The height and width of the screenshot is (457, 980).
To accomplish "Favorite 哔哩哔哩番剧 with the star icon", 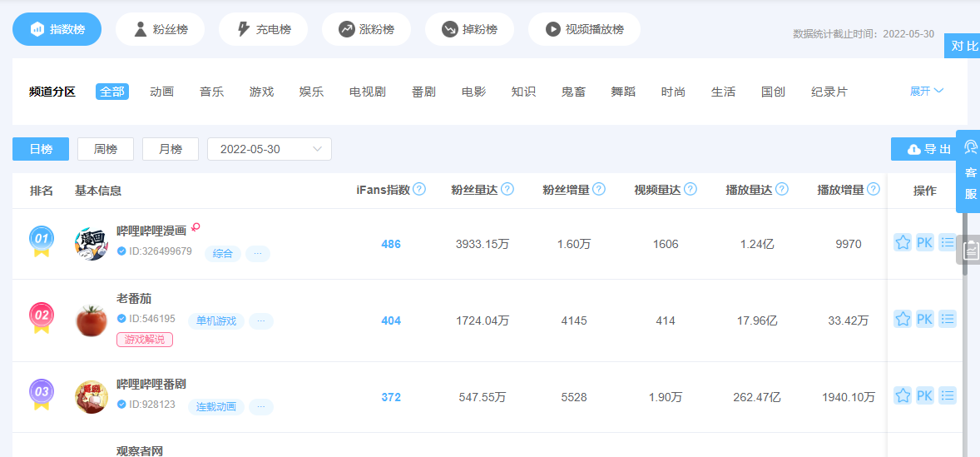I will click(x=903, y=395).
